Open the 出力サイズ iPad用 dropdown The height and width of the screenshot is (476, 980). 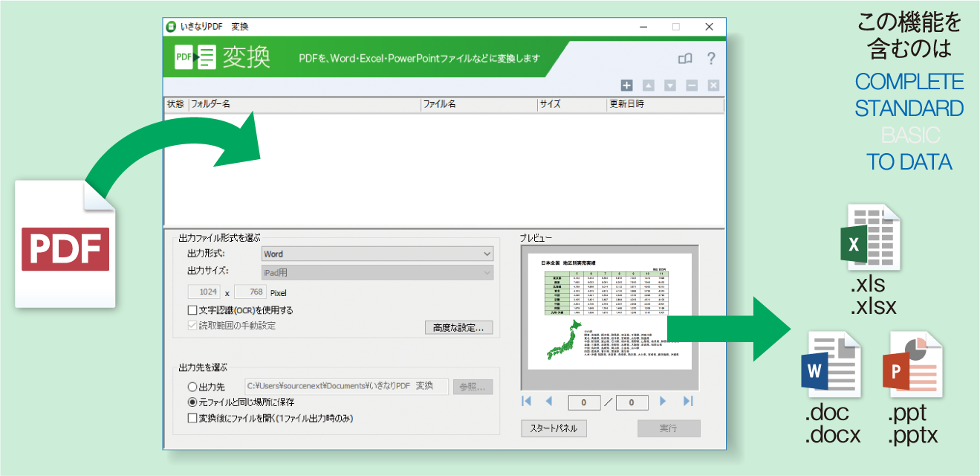(377, 272)
